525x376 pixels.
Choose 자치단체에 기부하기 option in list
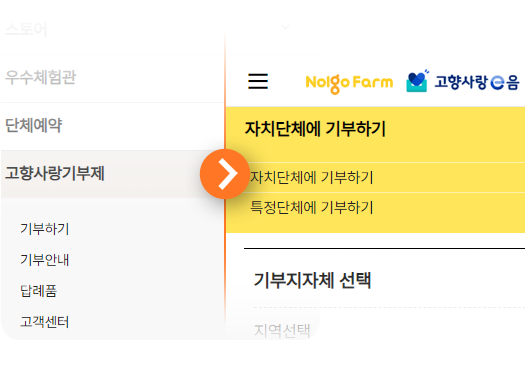click(311, 177)
